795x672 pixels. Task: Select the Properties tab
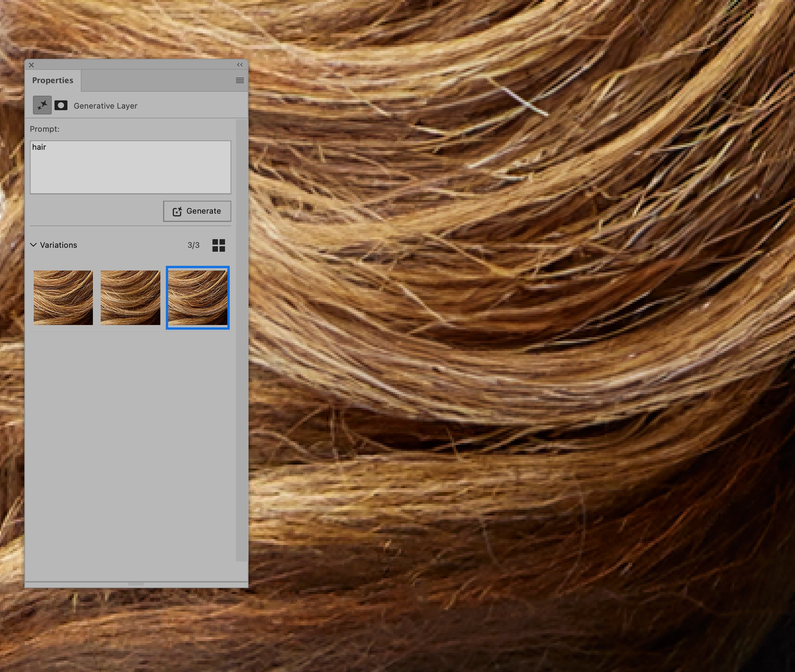click(53, 80)
